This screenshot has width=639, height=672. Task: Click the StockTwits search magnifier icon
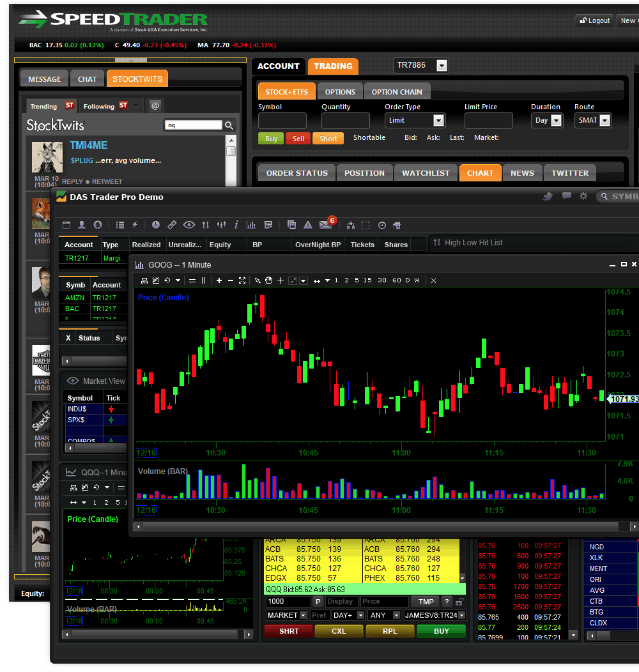pyautogui.click(x=229, y=125)
